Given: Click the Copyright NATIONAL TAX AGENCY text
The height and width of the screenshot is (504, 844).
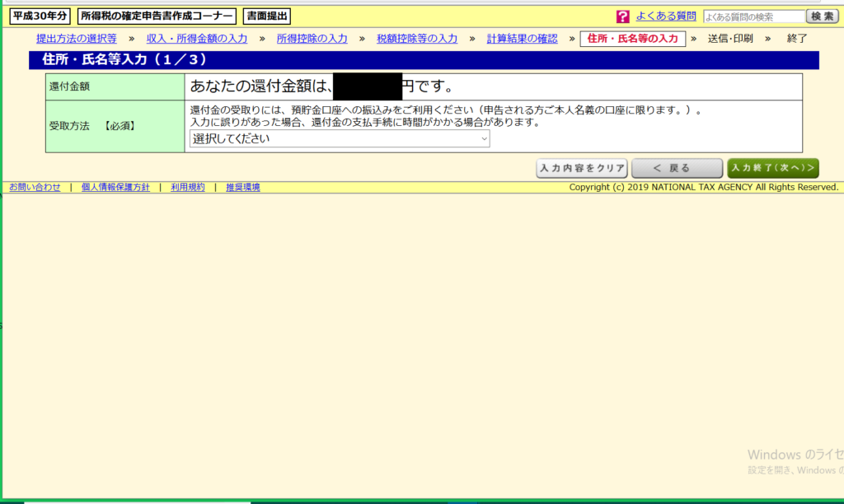Looking at the screenshot, I should click(704, 187).
